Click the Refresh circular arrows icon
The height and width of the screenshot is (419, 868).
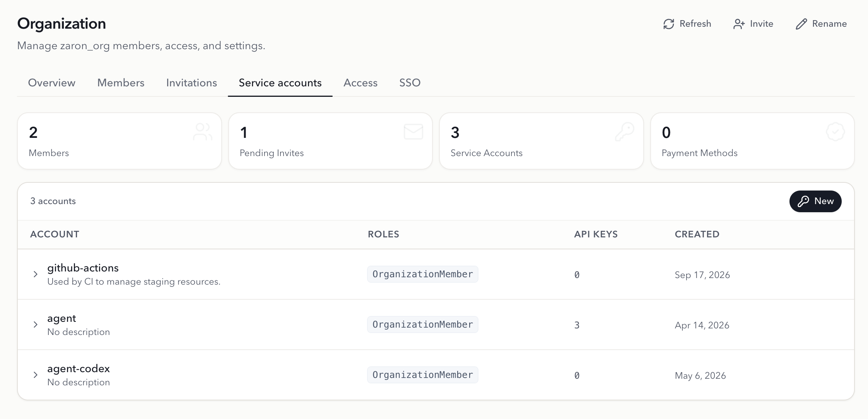click(669, 24)
